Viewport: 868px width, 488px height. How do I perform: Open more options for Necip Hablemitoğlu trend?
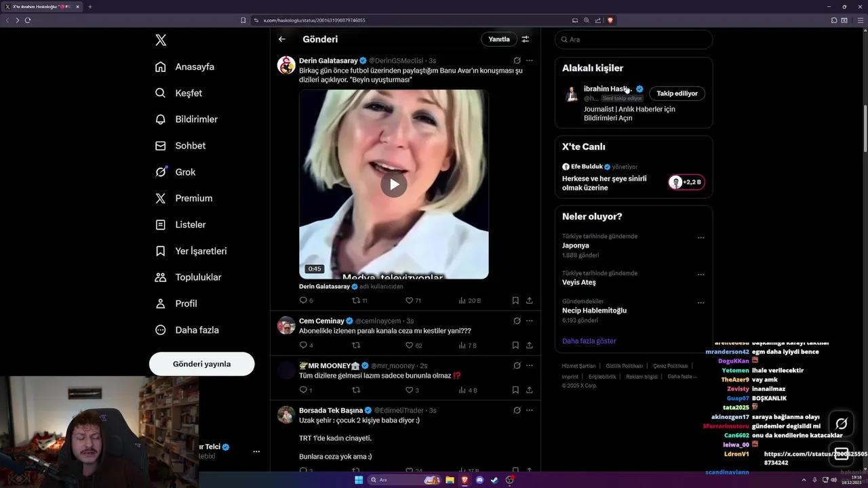pyautogui.click(x=701, y=303)
